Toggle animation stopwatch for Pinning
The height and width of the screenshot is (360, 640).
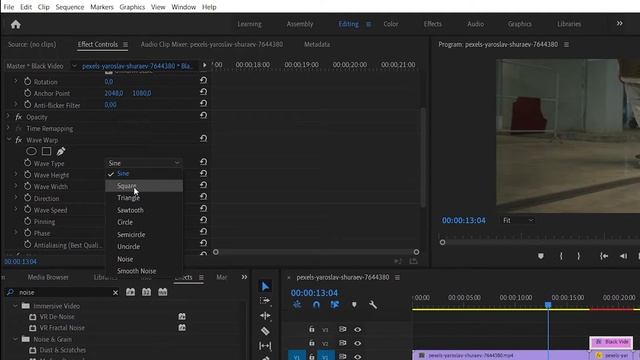click(x=27, y=221)
